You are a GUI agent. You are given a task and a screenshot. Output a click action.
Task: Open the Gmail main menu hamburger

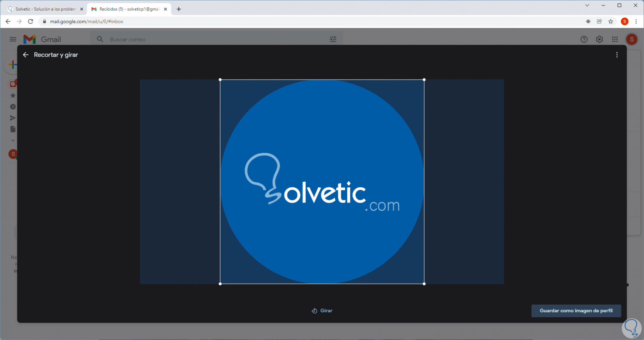tap(13, 39)
